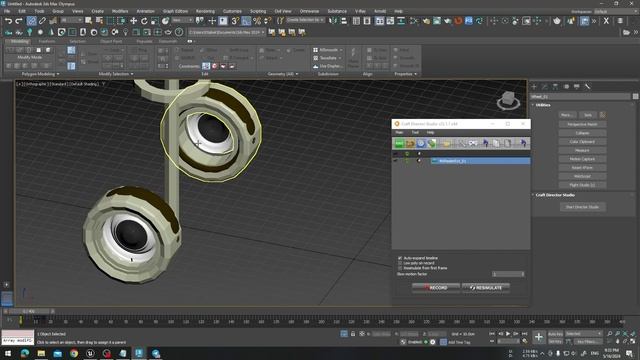Expand the Polygon Modeling ribbon panel
This screenshot has width=640, height=360.
[40, 74]
